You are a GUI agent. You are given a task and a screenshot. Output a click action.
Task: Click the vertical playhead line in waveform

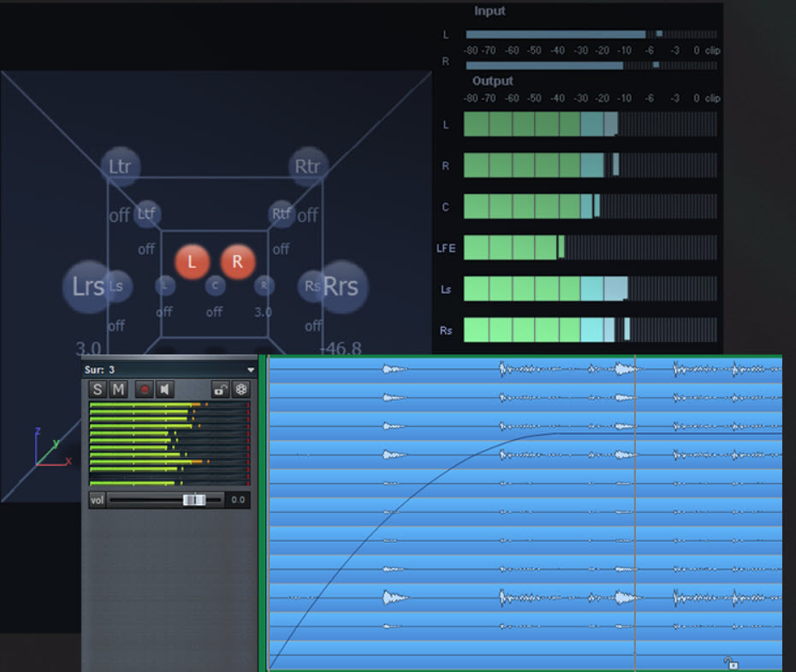[635, 514]
